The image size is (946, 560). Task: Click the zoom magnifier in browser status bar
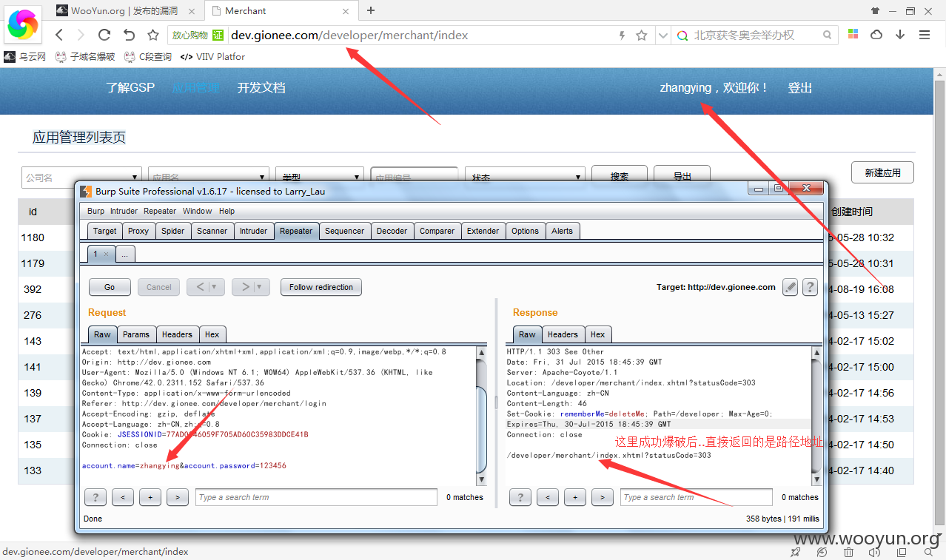click(x=928, y=552)
